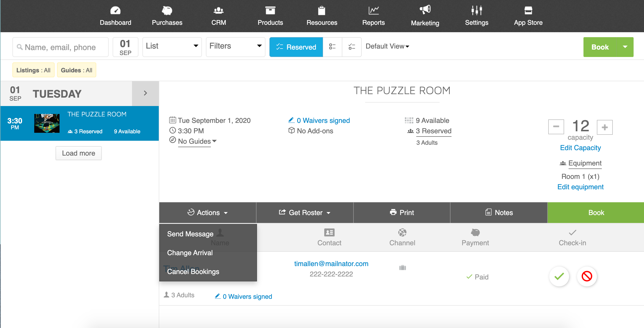This screenshot has width=644, height=328.
Task: Check in Tim Allen with green checkmark
Action: 559,276
